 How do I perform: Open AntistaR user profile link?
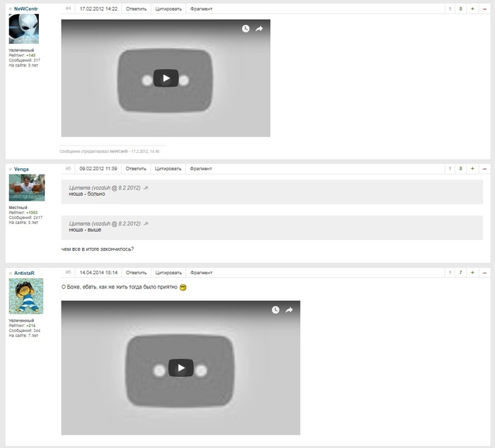pos(24,273)
